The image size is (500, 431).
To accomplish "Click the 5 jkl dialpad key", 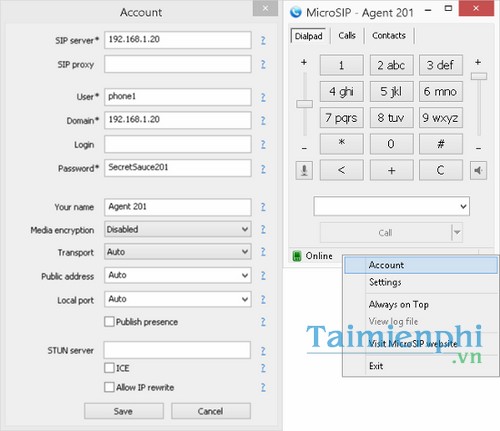I will pyautogui.click(x=391, y=91).
